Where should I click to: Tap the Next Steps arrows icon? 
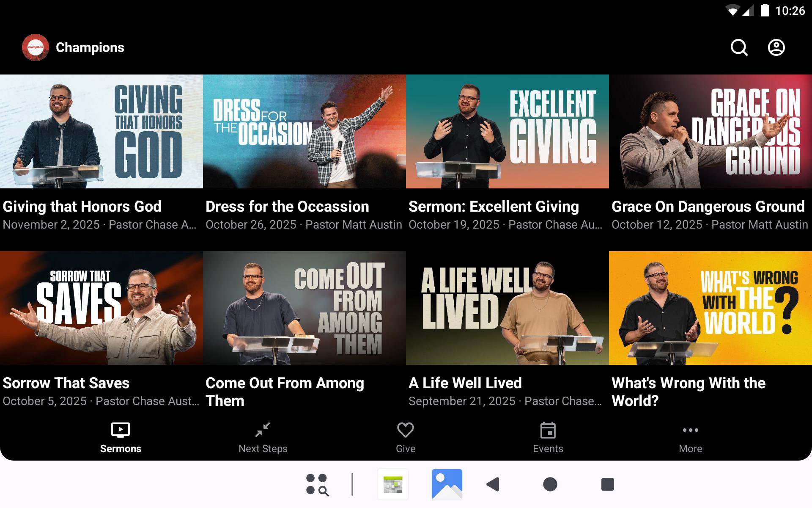tap(263, 430)
